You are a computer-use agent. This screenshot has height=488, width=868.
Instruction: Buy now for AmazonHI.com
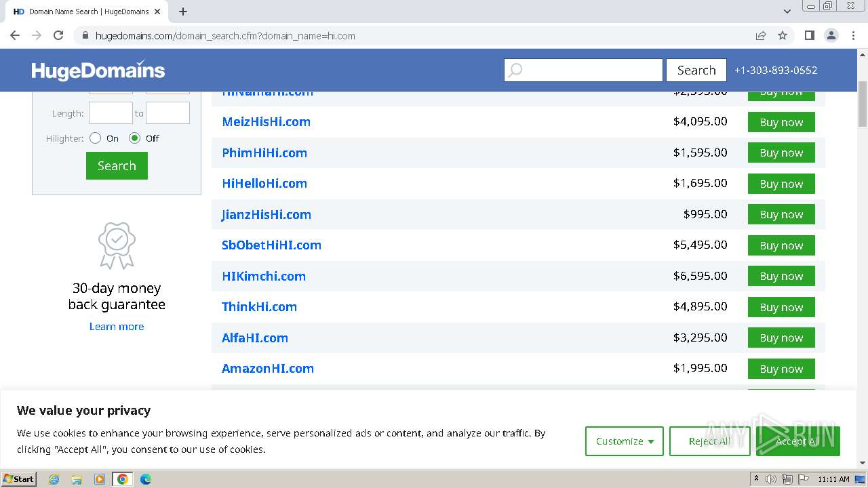coord(781,369)
